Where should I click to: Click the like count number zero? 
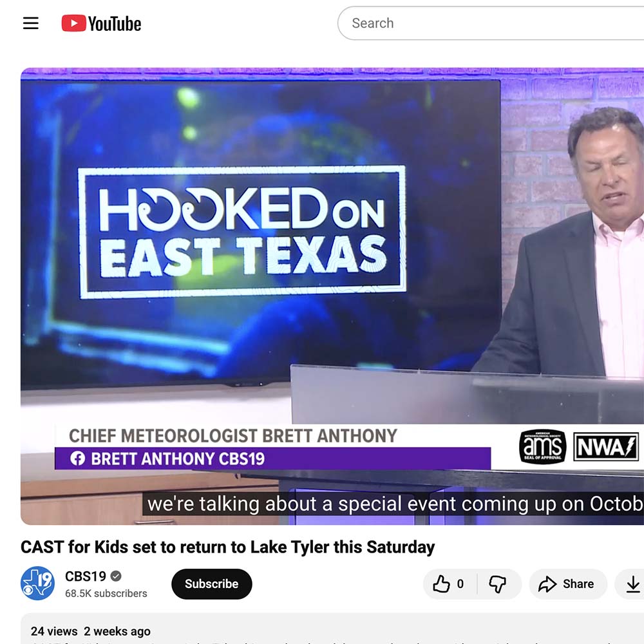click(x=460, y=583)
